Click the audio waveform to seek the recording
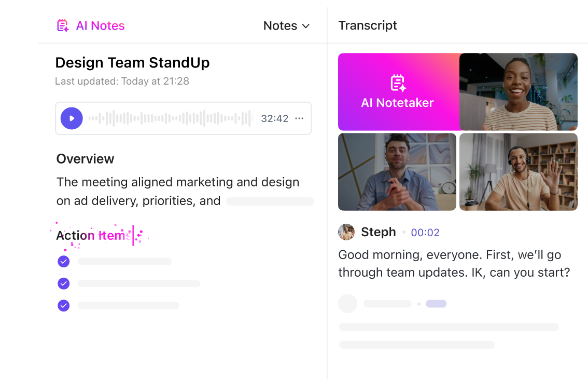The height and width of the screenshot is (379, 588). point(171,118)
